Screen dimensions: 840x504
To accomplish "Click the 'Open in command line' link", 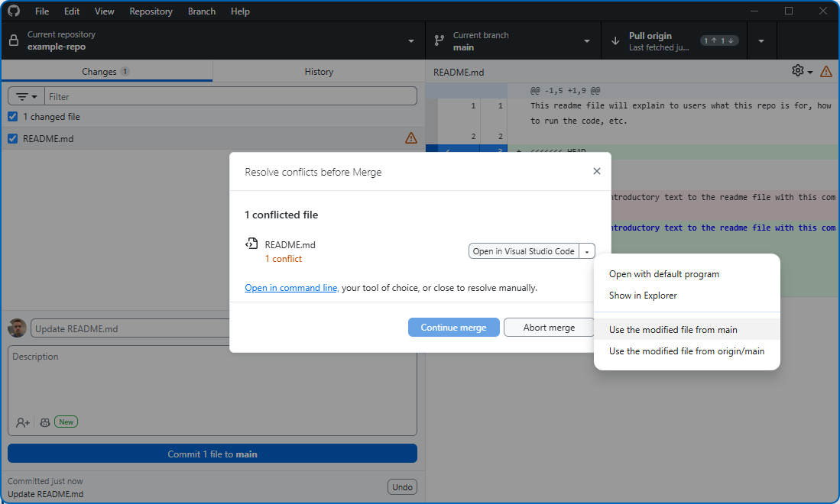I will coord(291,288).
